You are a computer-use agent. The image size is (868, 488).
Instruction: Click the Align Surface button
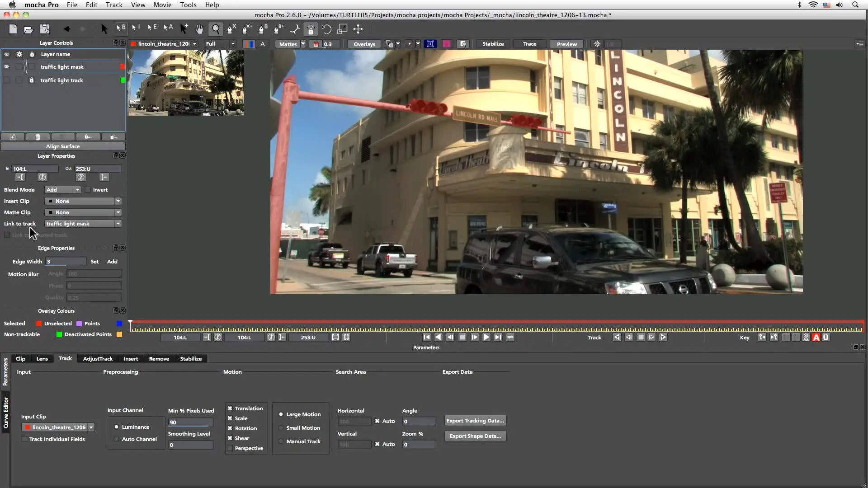(x=63, y=146)
